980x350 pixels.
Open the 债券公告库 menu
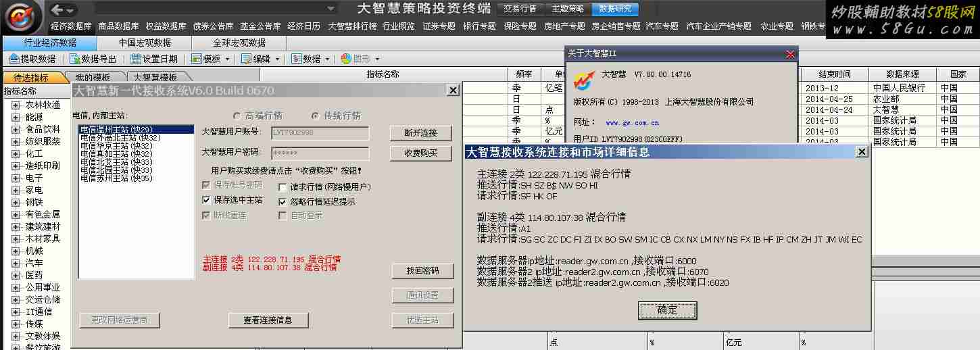tap(213, 26)
